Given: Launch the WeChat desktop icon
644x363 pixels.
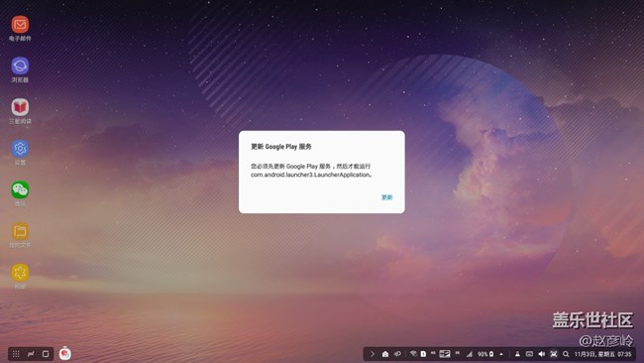Looking at the screenshot, I should (20, 189).
